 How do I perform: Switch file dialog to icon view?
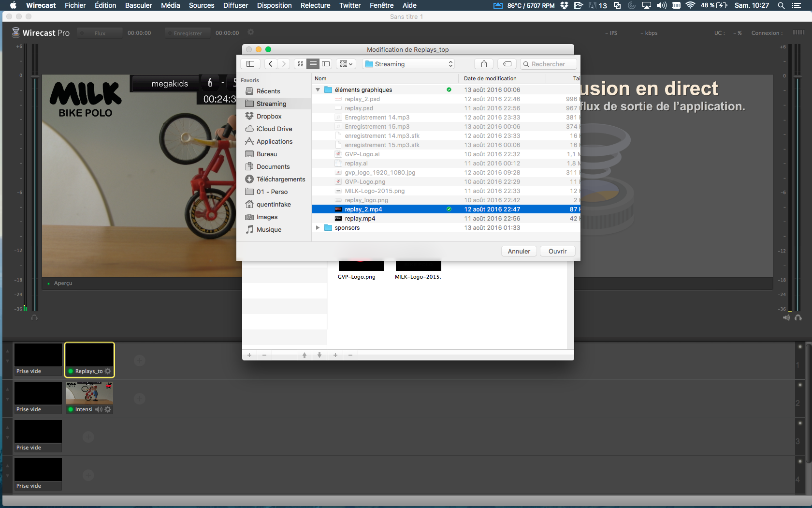point(301,64)
